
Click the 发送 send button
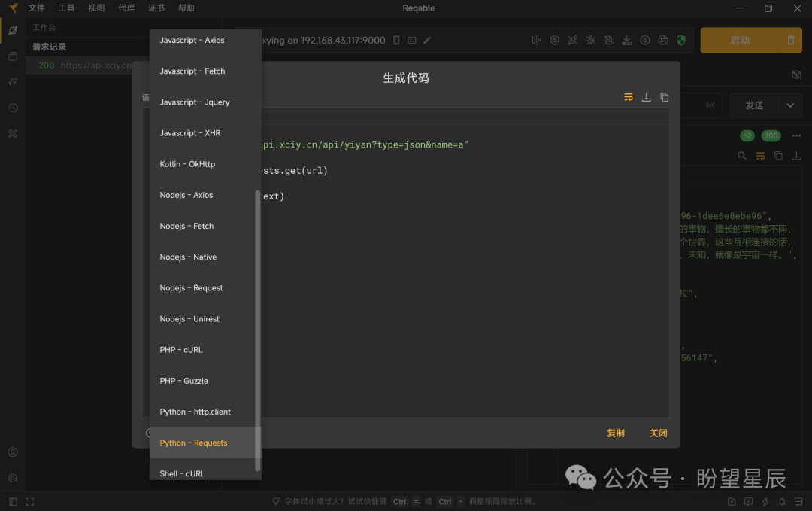point(754,105)
